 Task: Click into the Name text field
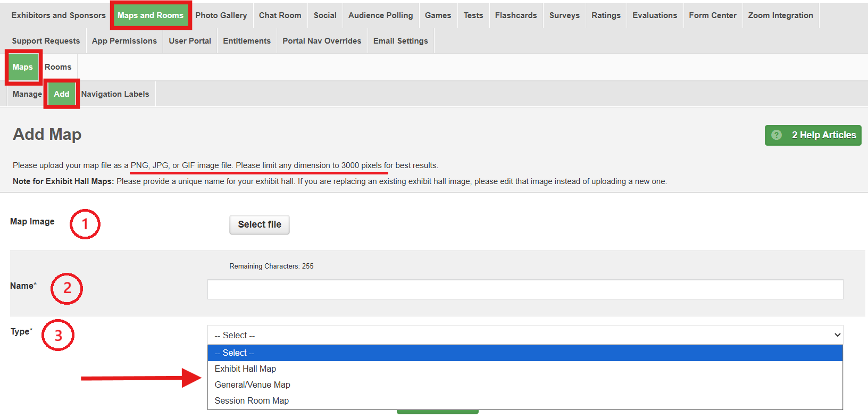(x=525, y=289)
